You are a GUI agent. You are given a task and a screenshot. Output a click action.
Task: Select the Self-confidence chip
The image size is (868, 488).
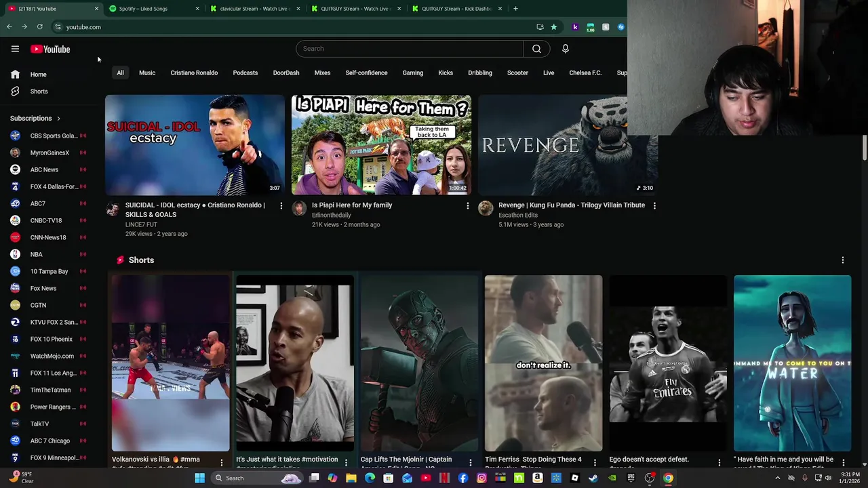(x=366, y=73)
